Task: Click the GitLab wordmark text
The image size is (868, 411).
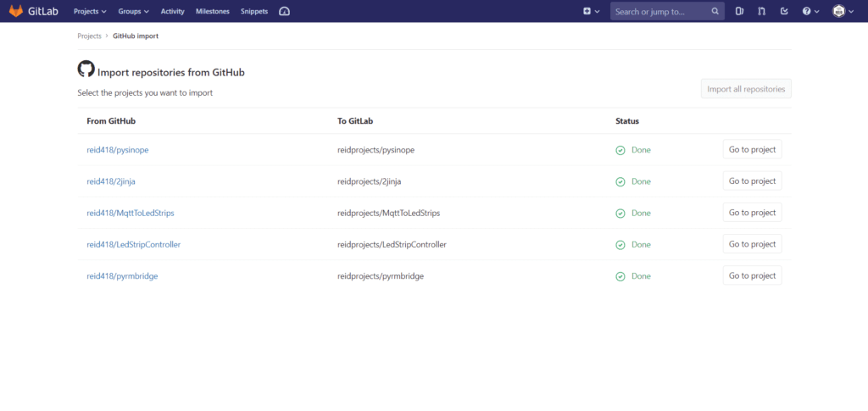Action: point(43,11)
